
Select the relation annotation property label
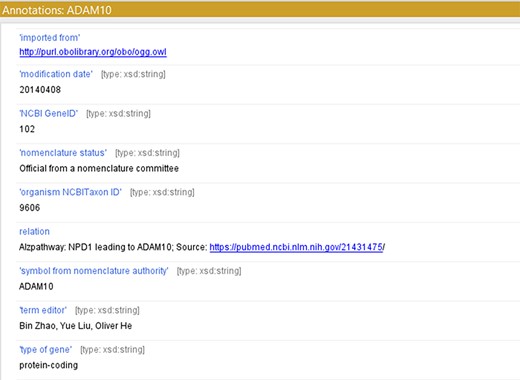34,231
